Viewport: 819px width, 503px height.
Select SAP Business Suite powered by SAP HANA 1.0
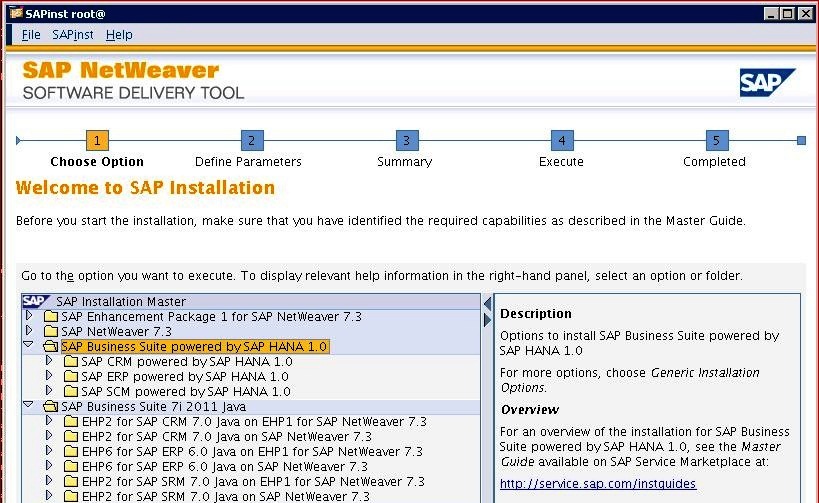tap(195, 346)
